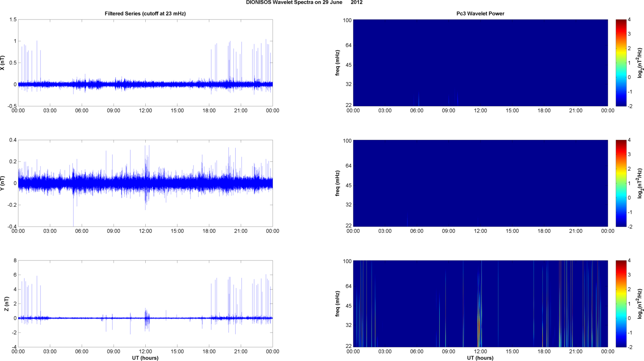Click the -0.4 tick on Y (nT) axis
644x361 pixels.
coord(12,227)
